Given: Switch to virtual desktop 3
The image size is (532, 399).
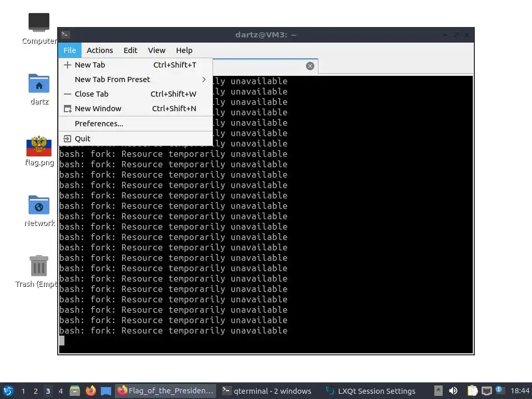Looking at the screenshot, I should click(48, 391).
